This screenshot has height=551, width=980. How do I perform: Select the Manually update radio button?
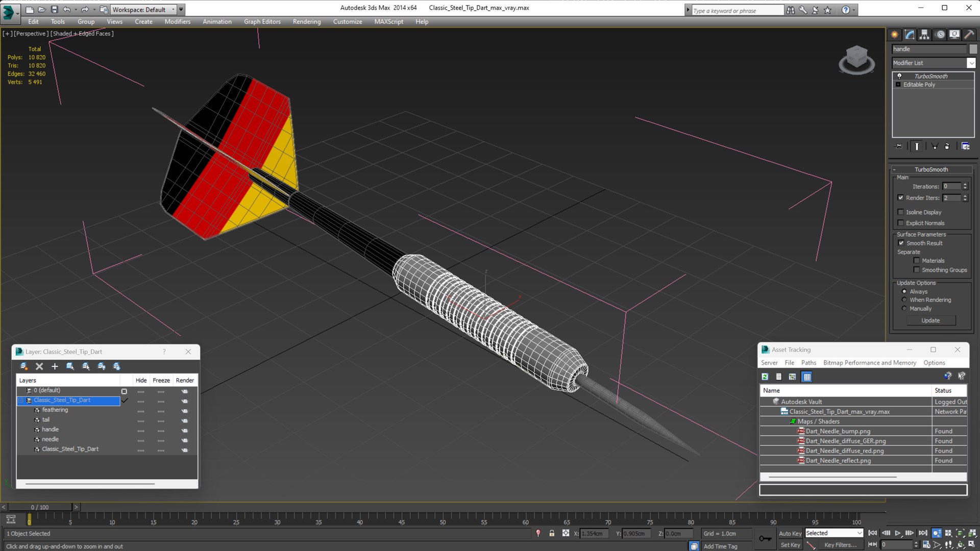904,309
